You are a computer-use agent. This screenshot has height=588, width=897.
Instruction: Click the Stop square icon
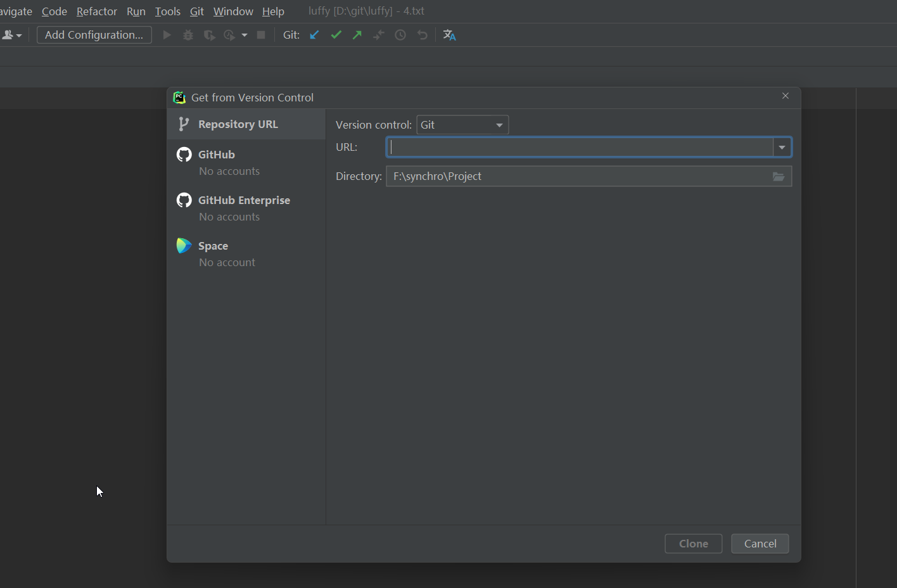(261, 35)
